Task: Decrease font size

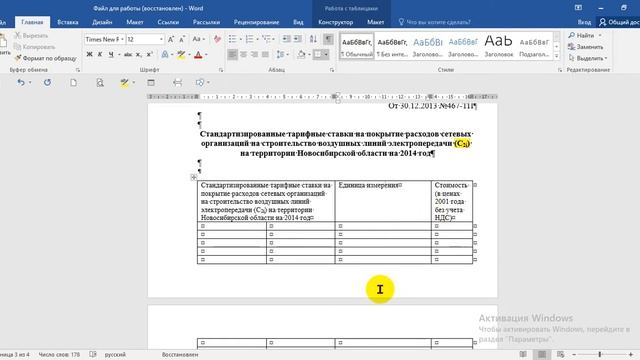Action: 182,39
